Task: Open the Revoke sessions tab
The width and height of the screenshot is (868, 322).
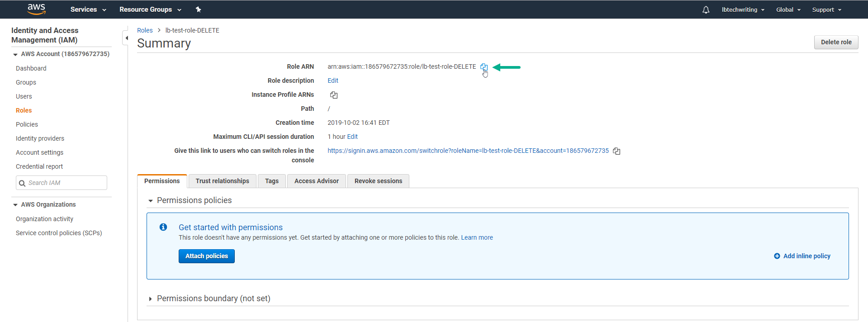Action: point(378,181)
